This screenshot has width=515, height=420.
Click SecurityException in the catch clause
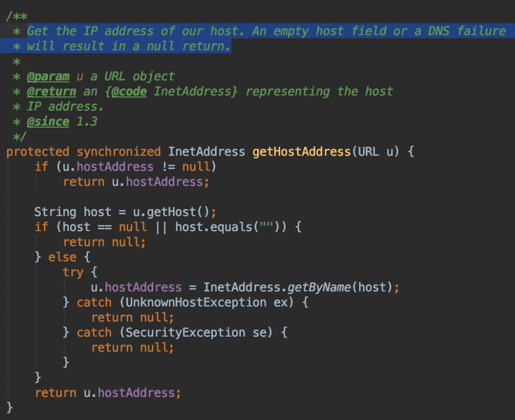click(182, 332)
